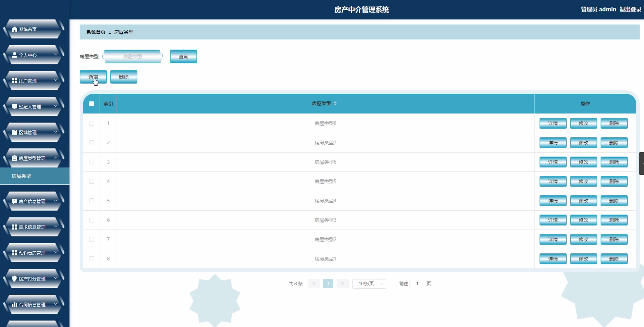
Task: Click 退出登录 to log out
Action: (630, 9)
